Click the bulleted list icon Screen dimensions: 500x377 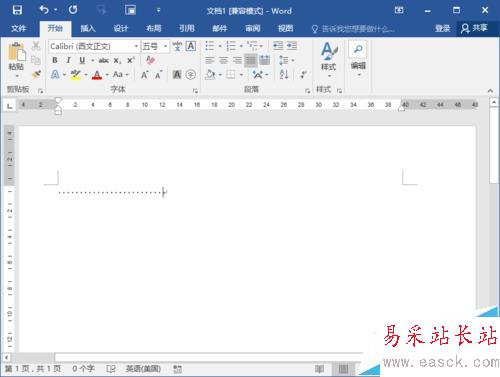tap(209, 46)
